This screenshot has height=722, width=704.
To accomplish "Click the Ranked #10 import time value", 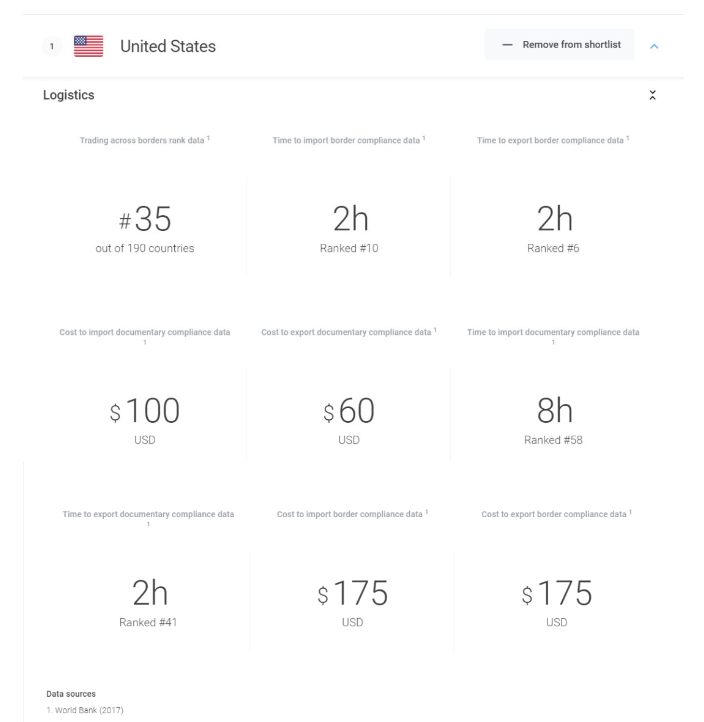I will (x=349, y=249).
